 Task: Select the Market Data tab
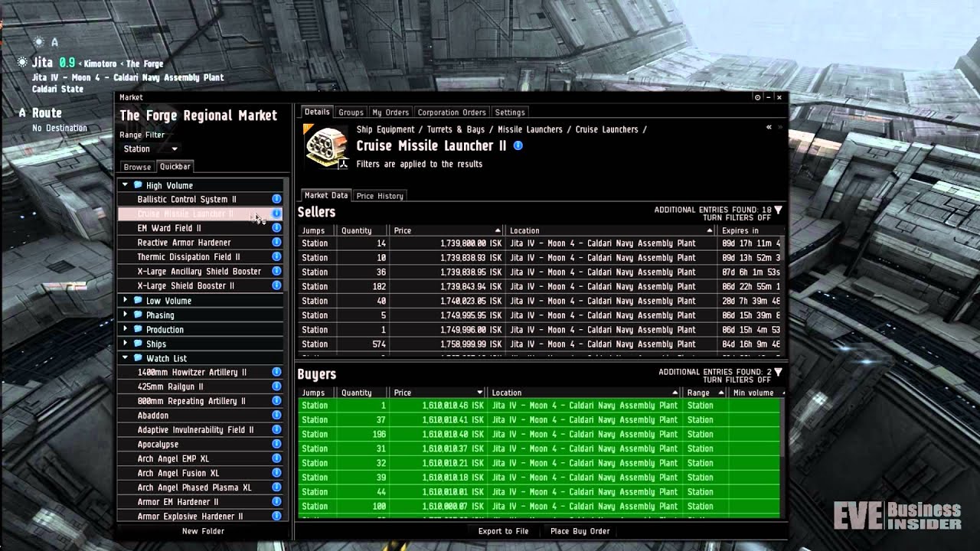[x=326, y=195]
